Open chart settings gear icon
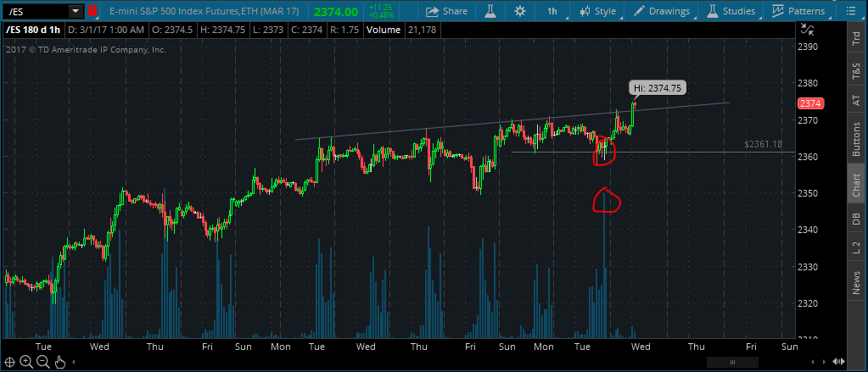 click(520, 11)
